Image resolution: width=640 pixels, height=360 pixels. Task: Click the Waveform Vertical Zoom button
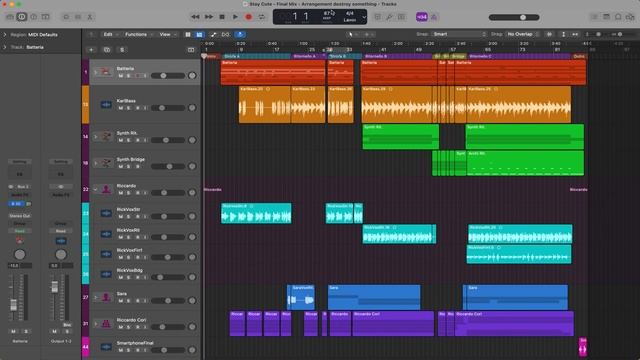click(549, 35)
